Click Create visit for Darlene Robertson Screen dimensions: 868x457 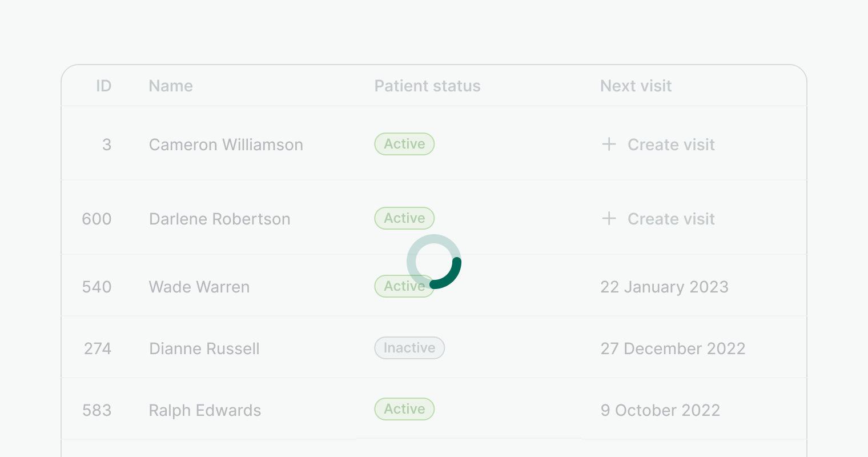[671, 219]
